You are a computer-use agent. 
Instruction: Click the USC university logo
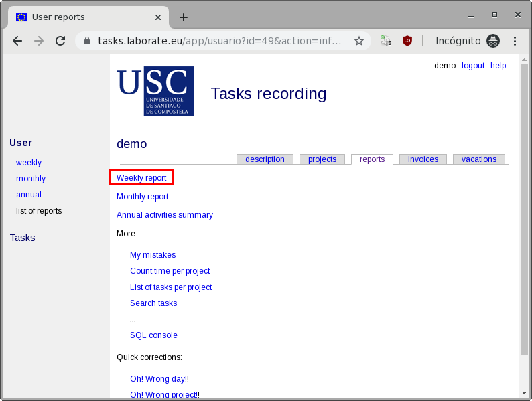(155, 91)
